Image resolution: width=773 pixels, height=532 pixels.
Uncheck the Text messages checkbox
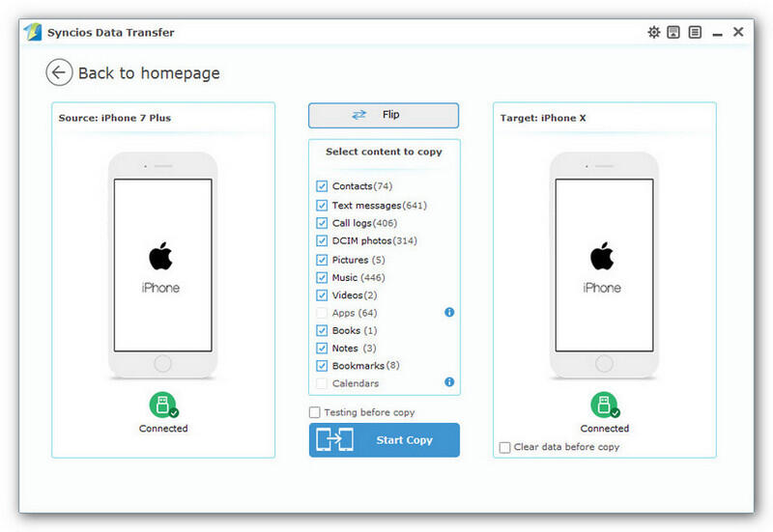[322, 206]
